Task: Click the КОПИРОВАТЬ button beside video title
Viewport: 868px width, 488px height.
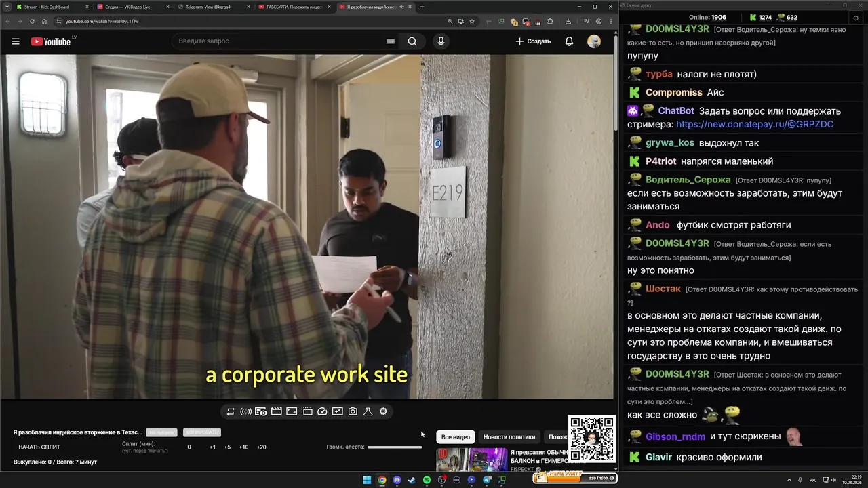Action: point(201,432)
